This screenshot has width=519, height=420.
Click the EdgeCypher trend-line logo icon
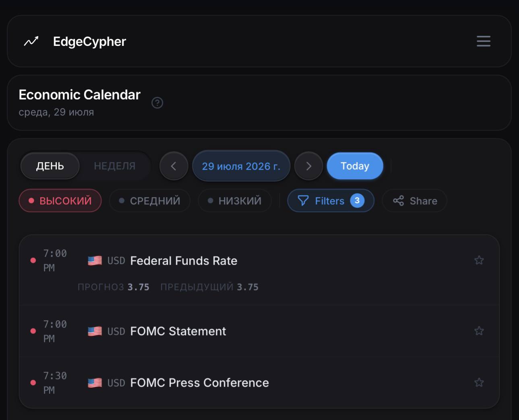[x=31, y=41]
